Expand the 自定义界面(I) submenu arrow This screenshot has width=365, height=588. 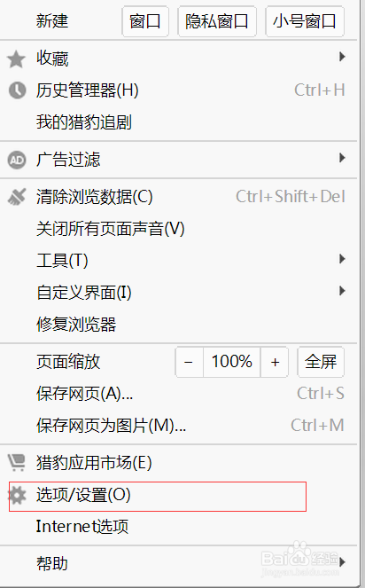[x=342, y=291]
